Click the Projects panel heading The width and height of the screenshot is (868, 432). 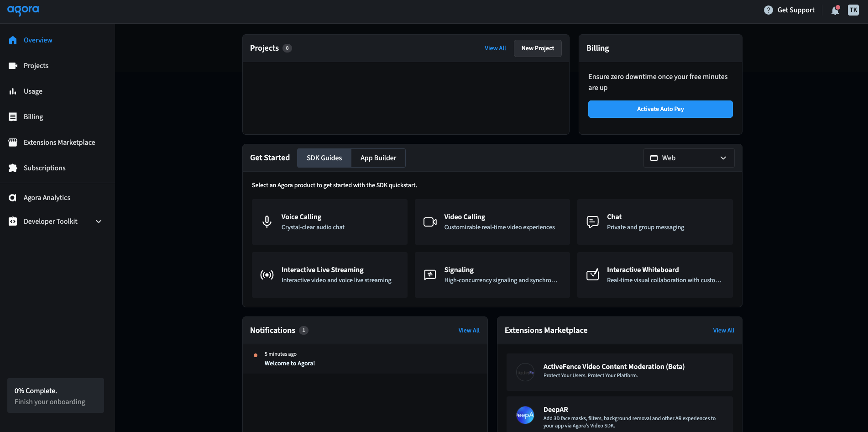(x=264, y=48)
